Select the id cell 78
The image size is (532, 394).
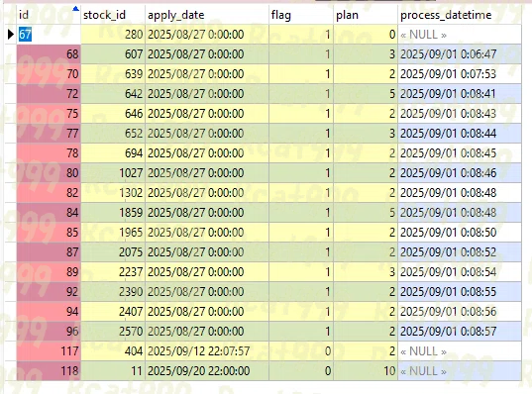49,152
